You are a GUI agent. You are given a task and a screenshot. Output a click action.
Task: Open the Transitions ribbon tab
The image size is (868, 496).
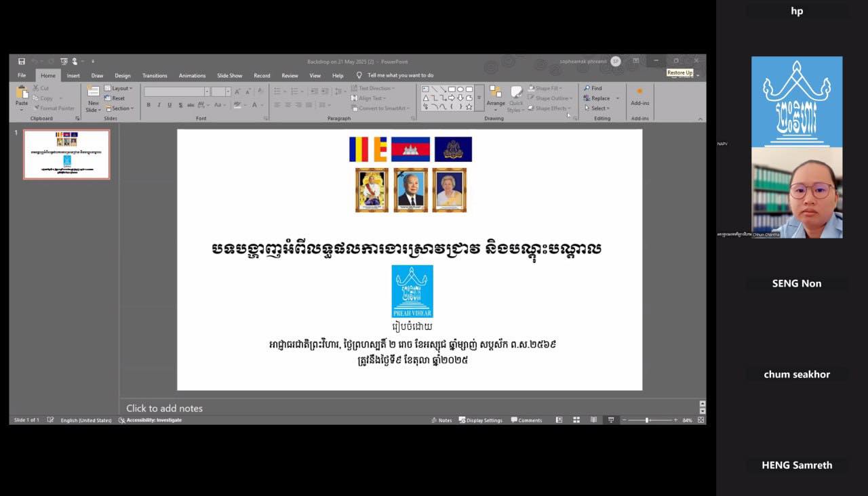[155, 75]
